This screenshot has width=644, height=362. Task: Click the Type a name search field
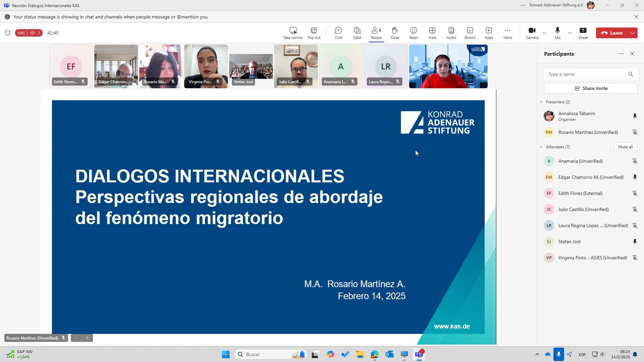586,74
